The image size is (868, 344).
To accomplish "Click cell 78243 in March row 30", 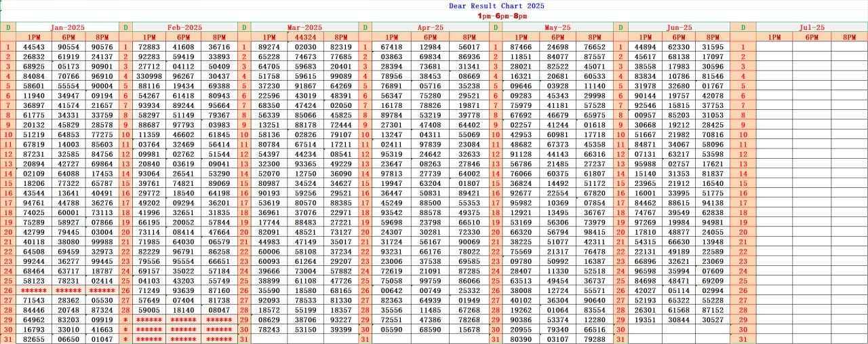I will (x=269, y=329).
